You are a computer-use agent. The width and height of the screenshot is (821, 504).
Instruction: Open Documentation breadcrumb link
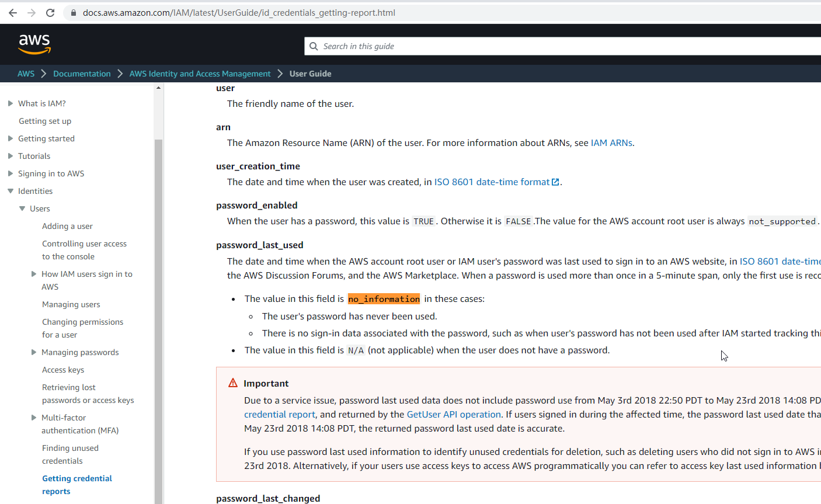pyautogui.click(x=82, y=74)
